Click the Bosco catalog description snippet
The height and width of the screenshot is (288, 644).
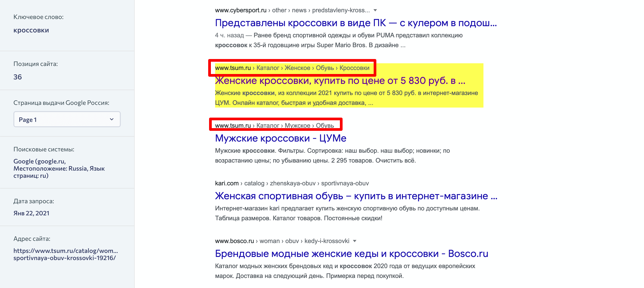(345, 271)
